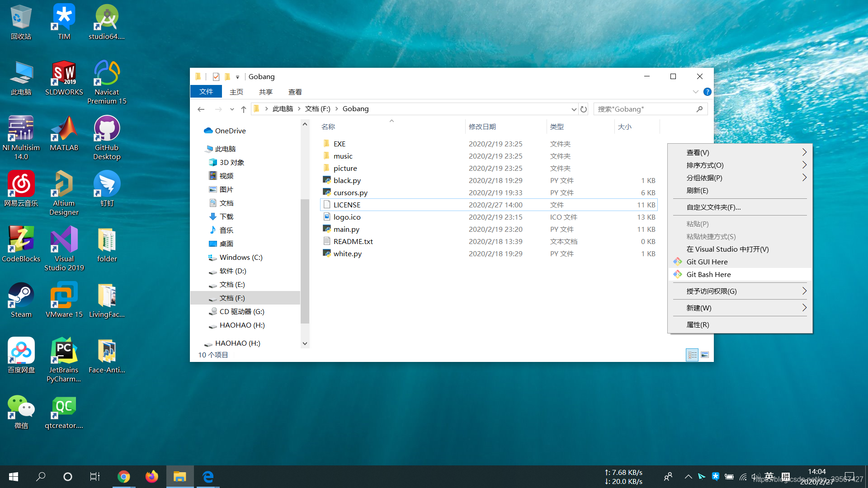Open SLDWORKS 2019 desktop shortcut
This screenshot has height=488, width=868.
tap(64, 78)
